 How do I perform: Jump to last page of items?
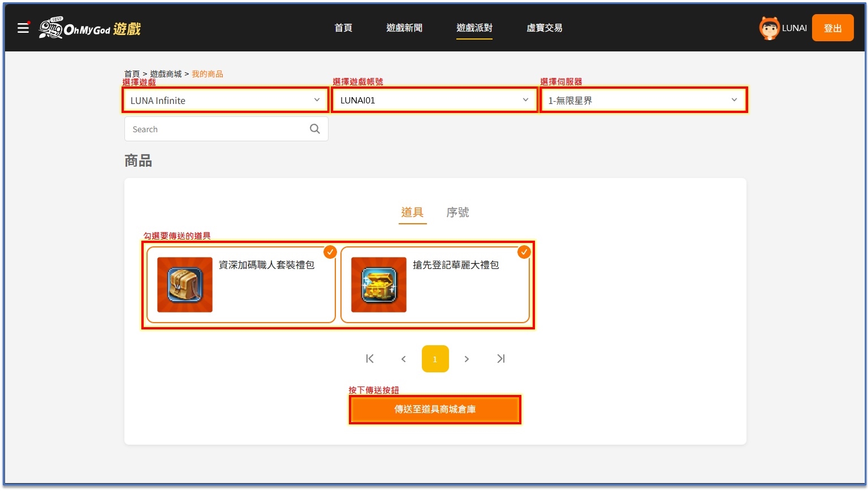[500, 359]
